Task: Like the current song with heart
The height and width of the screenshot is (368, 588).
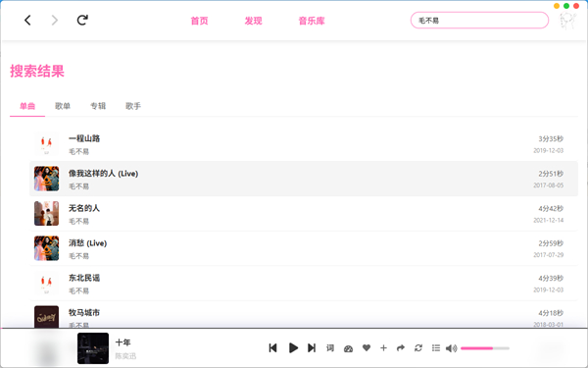Action: pos(367,348)
